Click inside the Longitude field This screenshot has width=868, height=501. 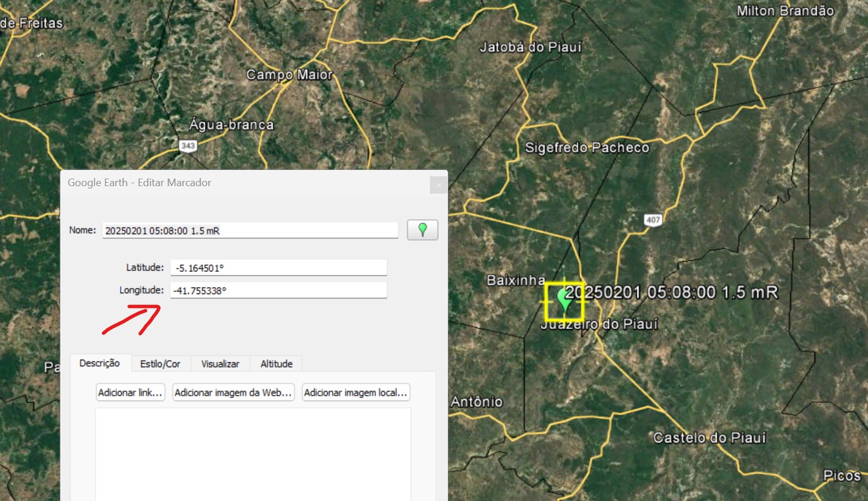pyautogui.click(x=278, y=291)
